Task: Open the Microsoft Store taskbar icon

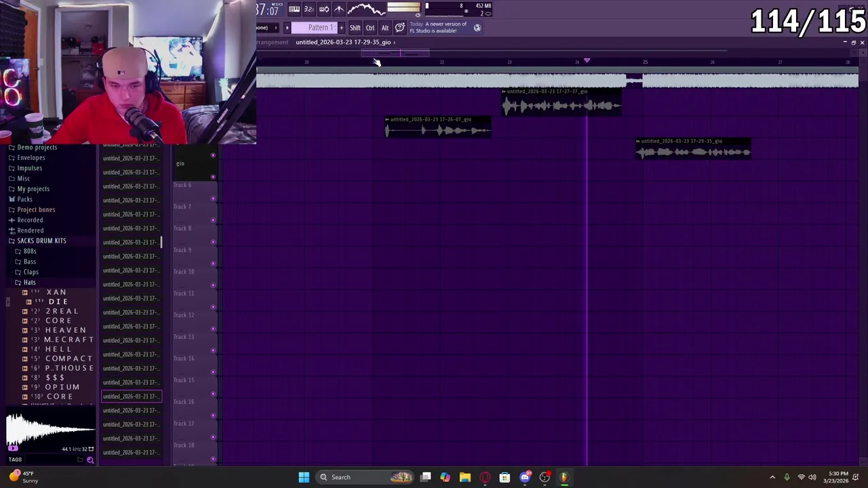Action: pos(505,477)
